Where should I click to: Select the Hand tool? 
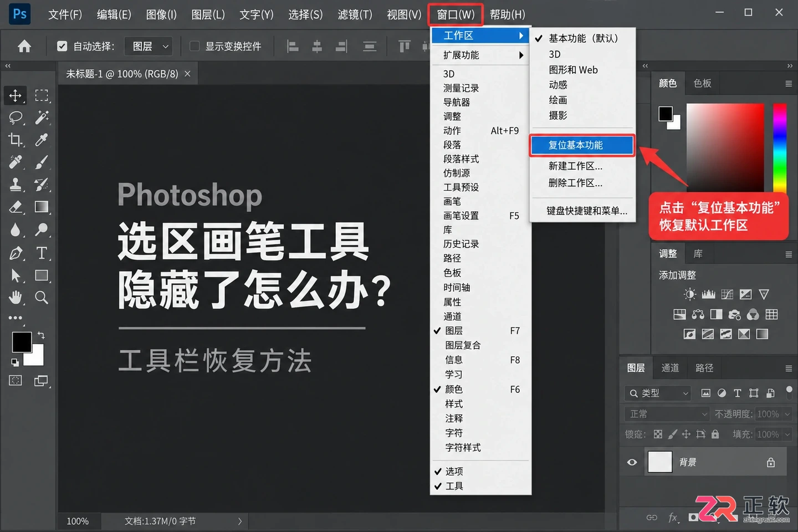point(16,298)
